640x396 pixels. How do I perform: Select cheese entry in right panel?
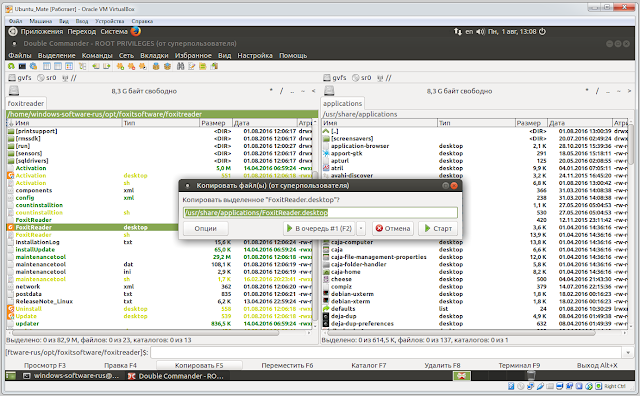coord(475,279)
